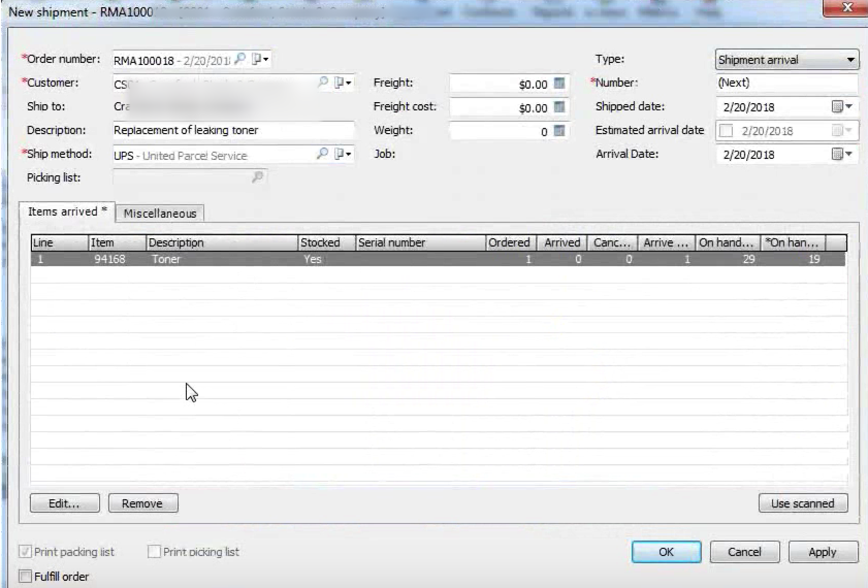This screenshot has height=588, width=868.
Task: Open the Freight cost calculator
Action: [559, 107]
